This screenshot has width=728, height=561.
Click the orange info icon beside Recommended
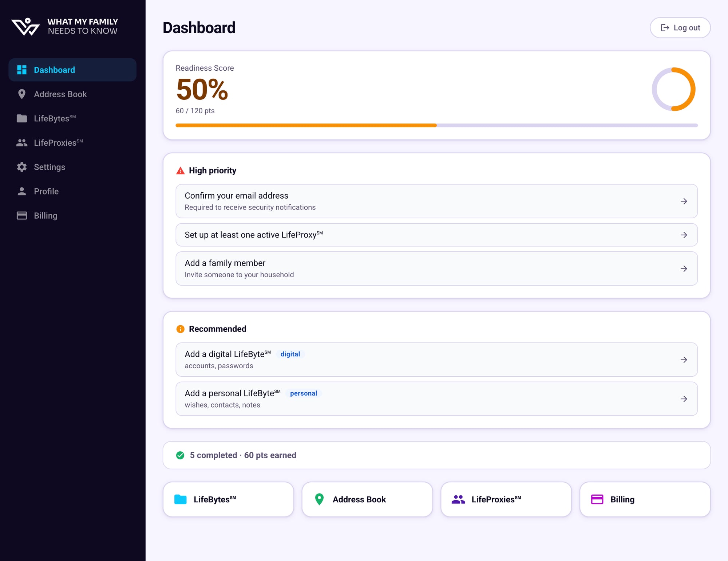click(x=180, y=329)
